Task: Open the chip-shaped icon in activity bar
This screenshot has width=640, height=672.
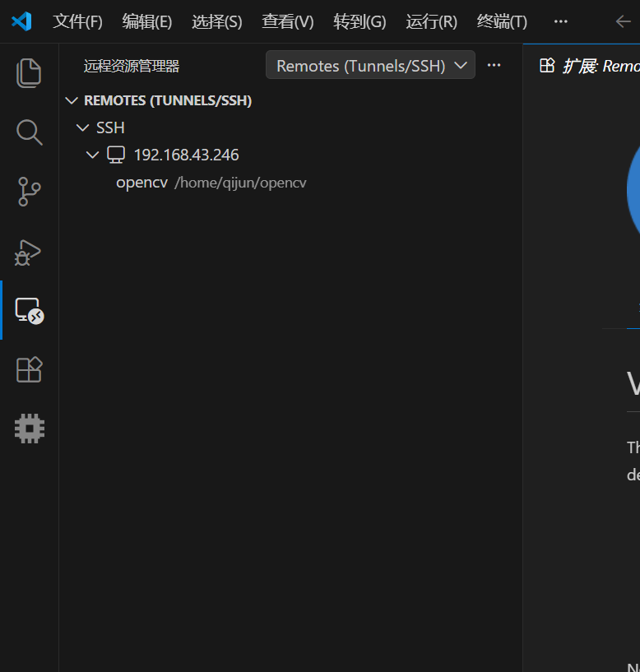Action: point(29,429)
